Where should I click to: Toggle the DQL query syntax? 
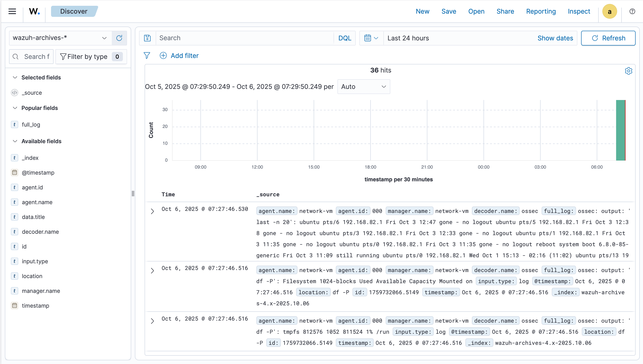pyautogui.click(x=344, y=38)
